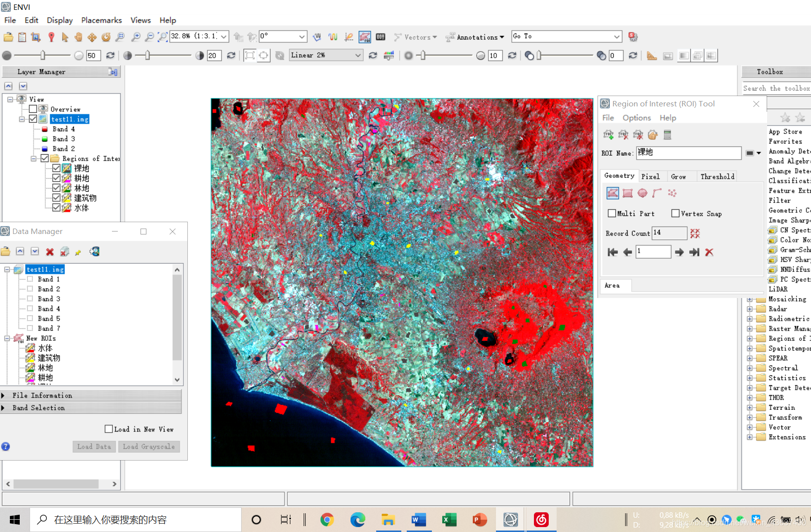Uncheck the 裸地 ROI layer
811x532 pixels.
tap(57, 168)
